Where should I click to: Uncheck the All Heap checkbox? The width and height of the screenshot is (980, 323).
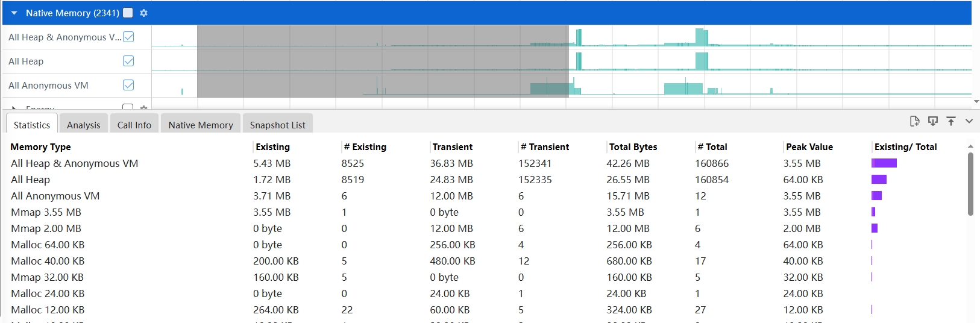tap(128, 61)
